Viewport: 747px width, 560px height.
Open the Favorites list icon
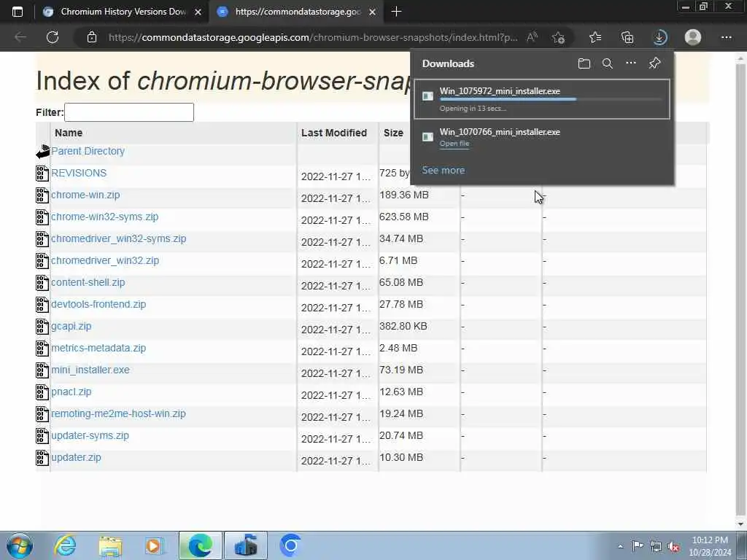click(x=595, y=37)
